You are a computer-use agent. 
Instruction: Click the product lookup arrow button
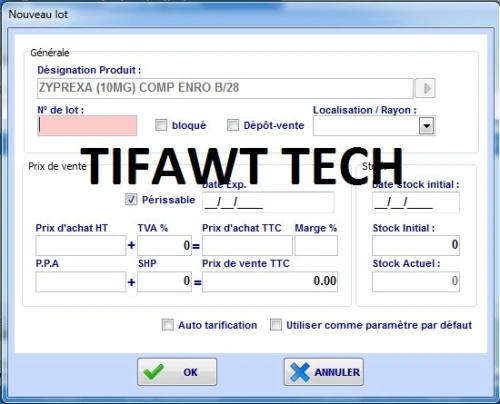[x=425, y=88]
